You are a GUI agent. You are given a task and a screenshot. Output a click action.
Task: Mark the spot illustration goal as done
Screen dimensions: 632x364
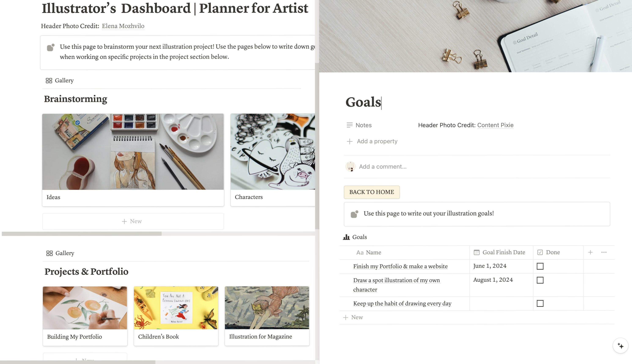[540, 280]
